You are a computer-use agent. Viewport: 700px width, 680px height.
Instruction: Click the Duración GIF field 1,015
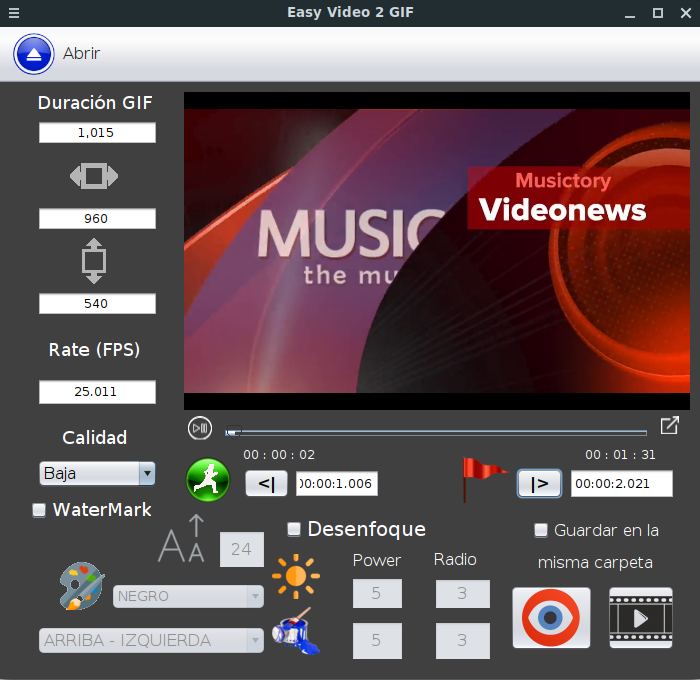(x=97, y=133)
